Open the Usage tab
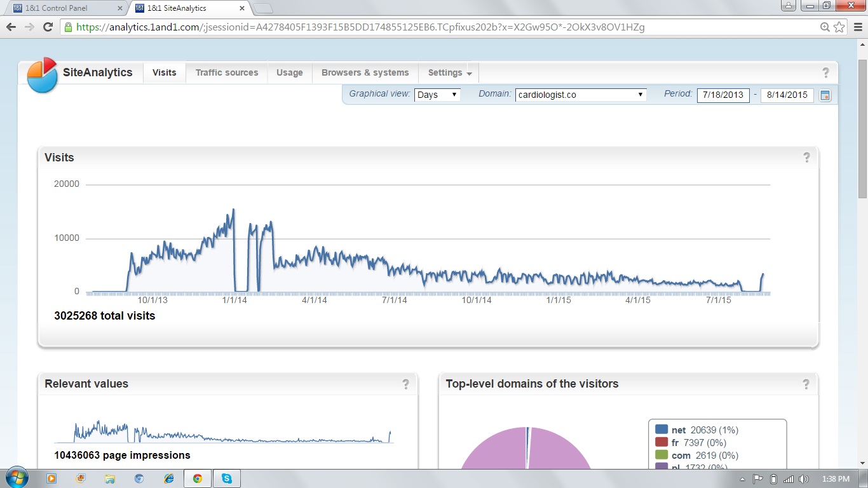Viewport: 868px width, 488px height. (290, 72)
